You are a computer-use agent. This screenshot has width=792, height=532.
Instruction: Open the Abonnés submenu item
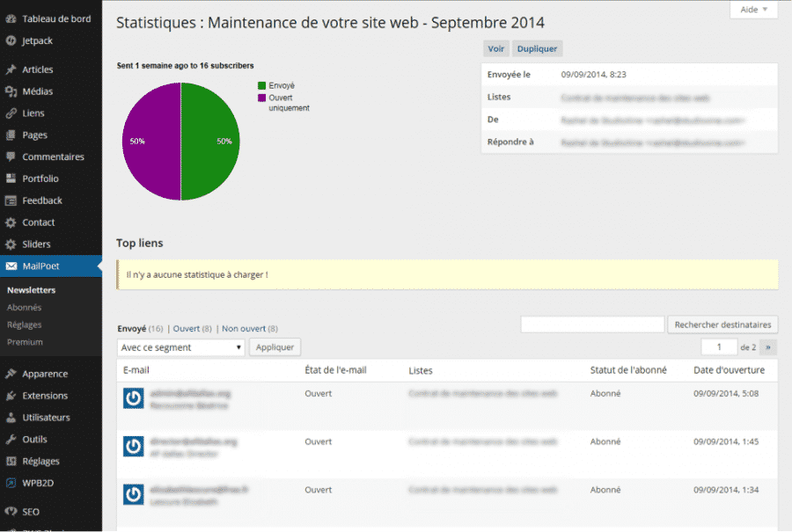(24, 308)
